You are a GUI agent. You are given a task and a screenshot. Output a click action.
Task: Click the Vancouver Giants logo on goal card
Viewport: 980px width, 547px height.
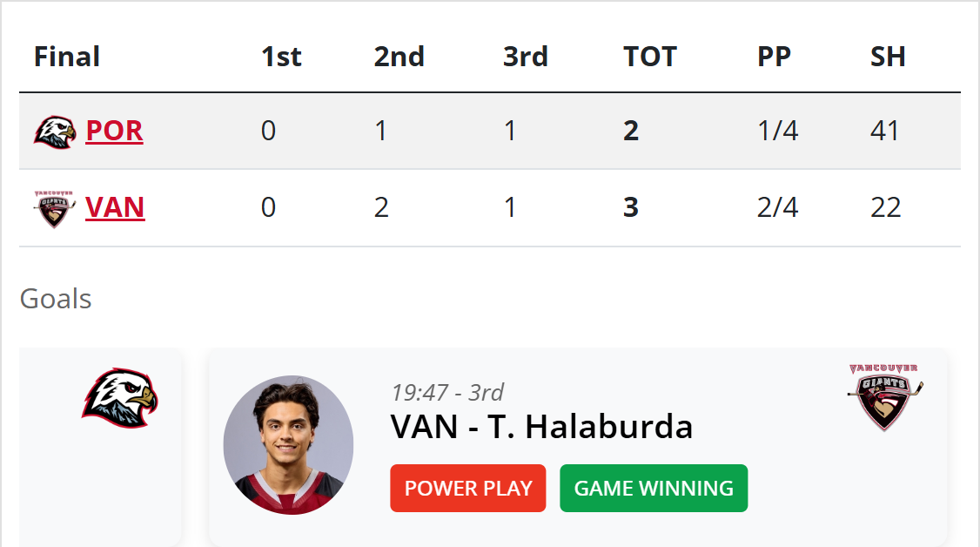(x=884, y=397)
